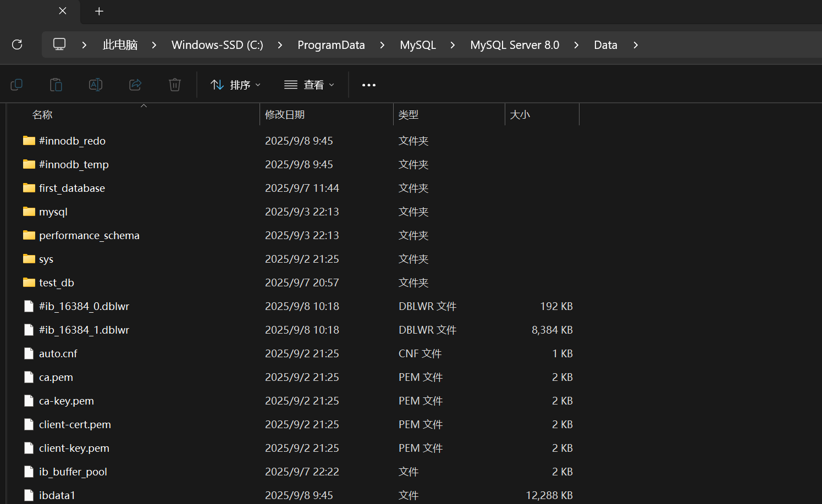The height and width of the screenshot is (504, 822).
Task: Select the first_database folder icon
Action: [29, 188]
